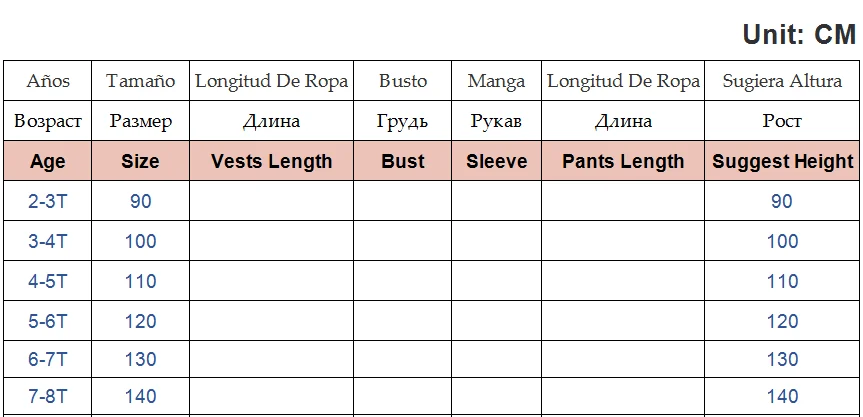The width and height of the screenshot is (863, 417).
Task: Select the "Vests Length" column header
Action: [x=272, y=161]
